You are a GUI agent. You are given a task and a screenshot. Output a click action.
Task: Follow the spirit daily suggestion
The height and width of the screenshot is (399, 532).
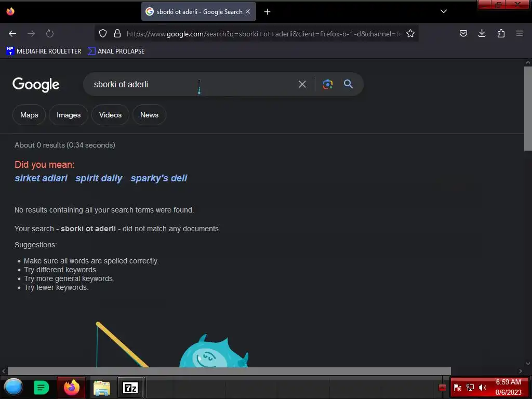[99, 178]
